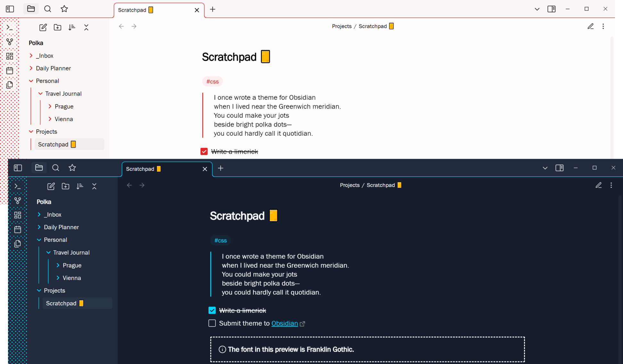Navigate forward in light window
The width and height of the screenshot is (623, 364).
134,26
